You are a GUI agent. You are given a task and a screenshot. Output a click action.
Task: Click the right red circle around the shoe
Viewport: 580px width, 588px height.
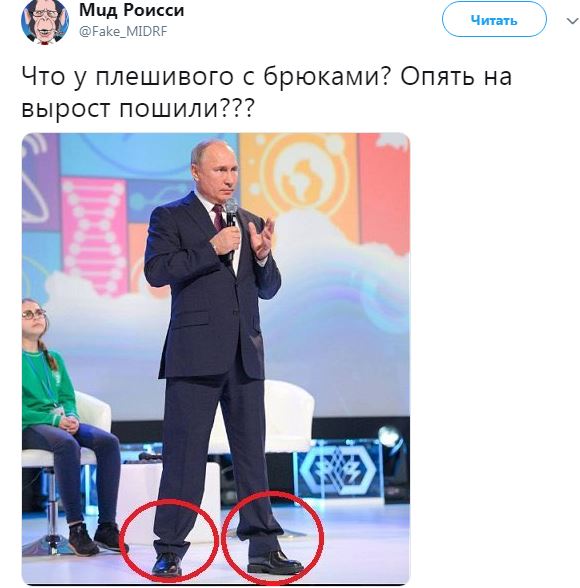272,538
